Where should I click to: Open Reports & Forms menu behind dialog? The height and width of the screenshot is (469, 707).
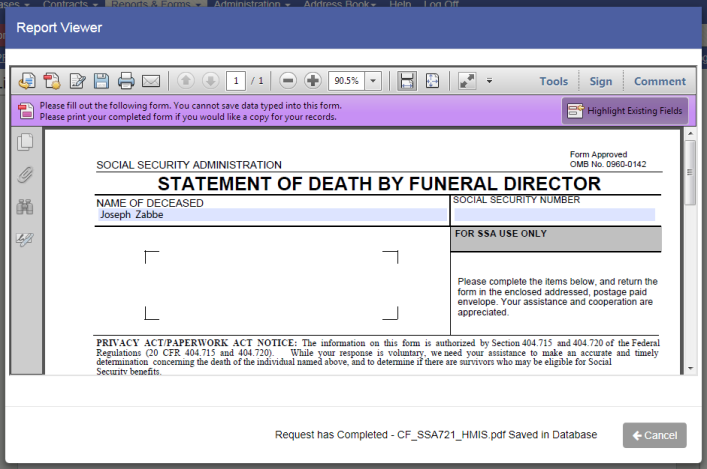point(156,4)
